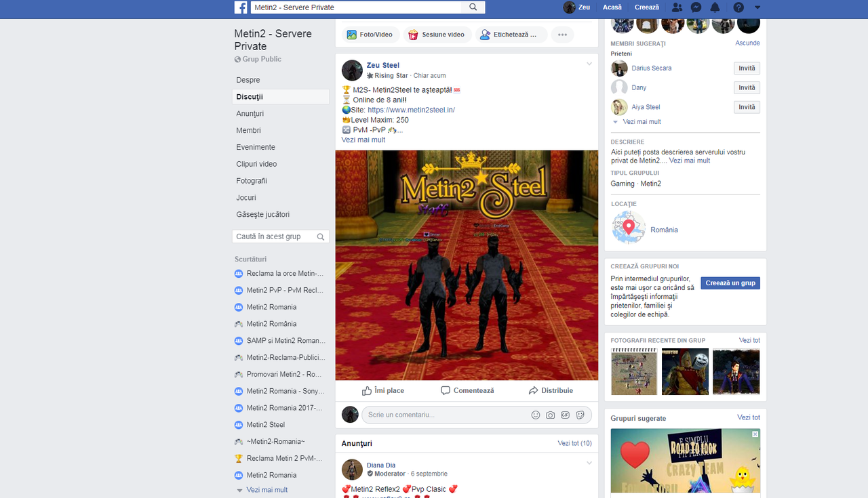Select the Discuții section
This screenshot has width=868, height=498.
(x=280, y=97)
